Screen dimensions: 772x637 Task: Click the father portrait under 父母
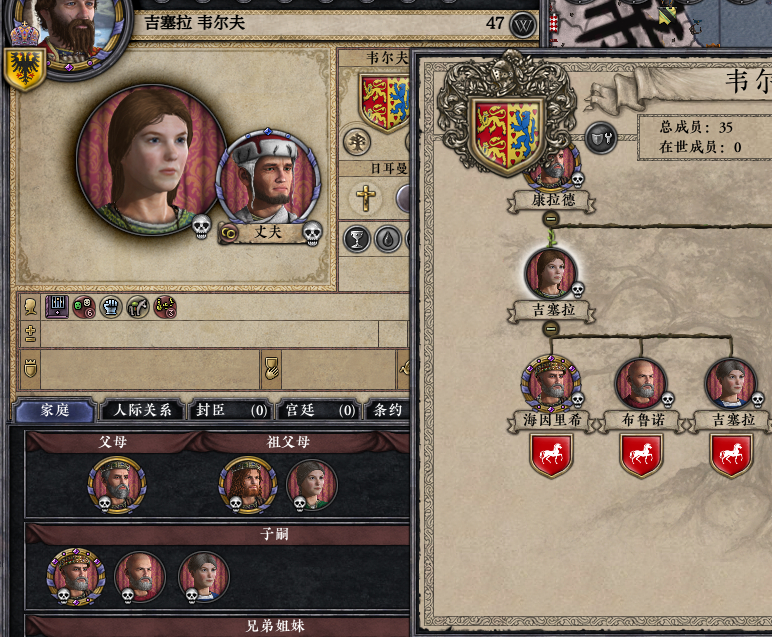tap(117, 485)
